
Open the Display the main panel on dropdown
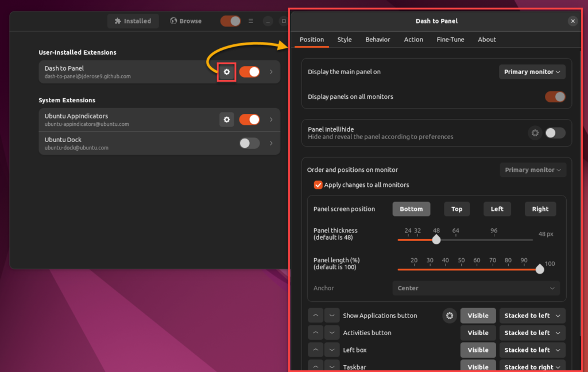click(x=532, y=71)
